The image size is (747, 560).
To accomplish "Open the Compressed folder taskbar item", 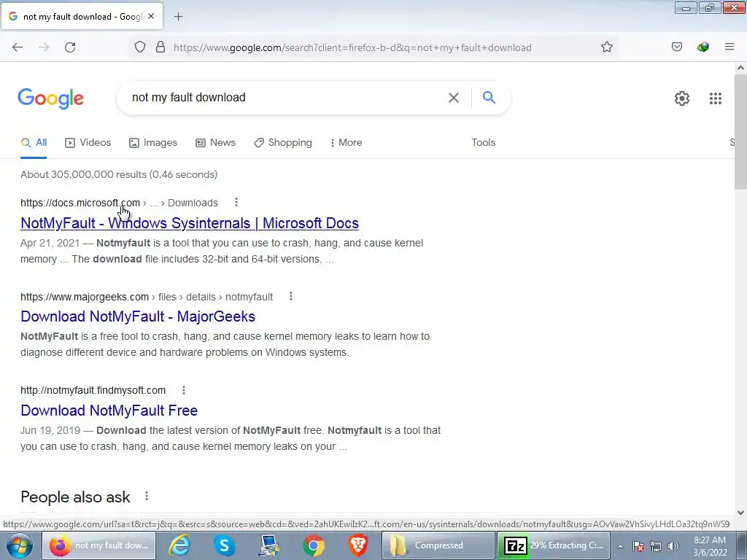I will (438, 545).
